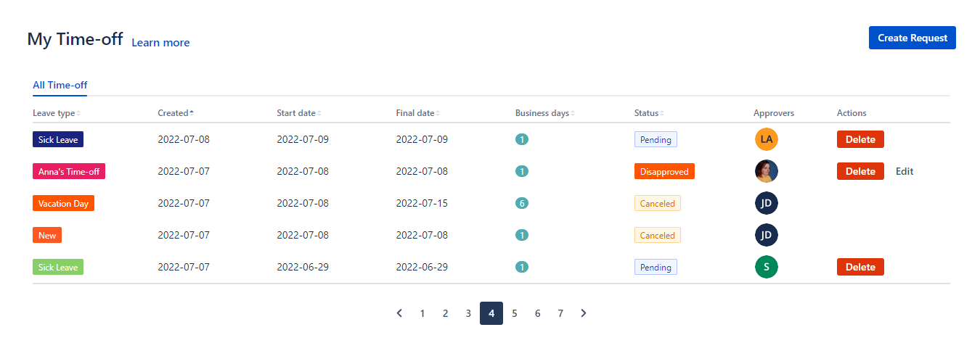This screenshot has height=343, width=980.
Task: Sort table by Created column
Action: [x=176, y=113]
